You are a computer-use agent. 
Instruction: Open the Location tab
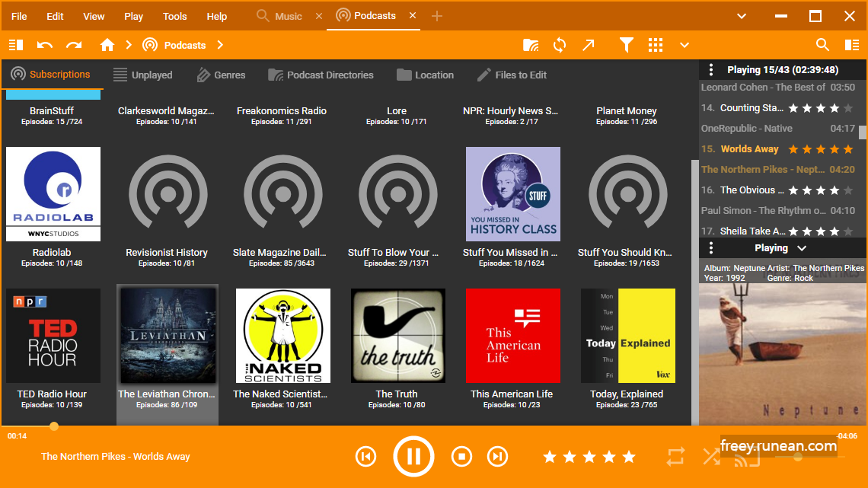pyautogui.click(x=425, y=75)
